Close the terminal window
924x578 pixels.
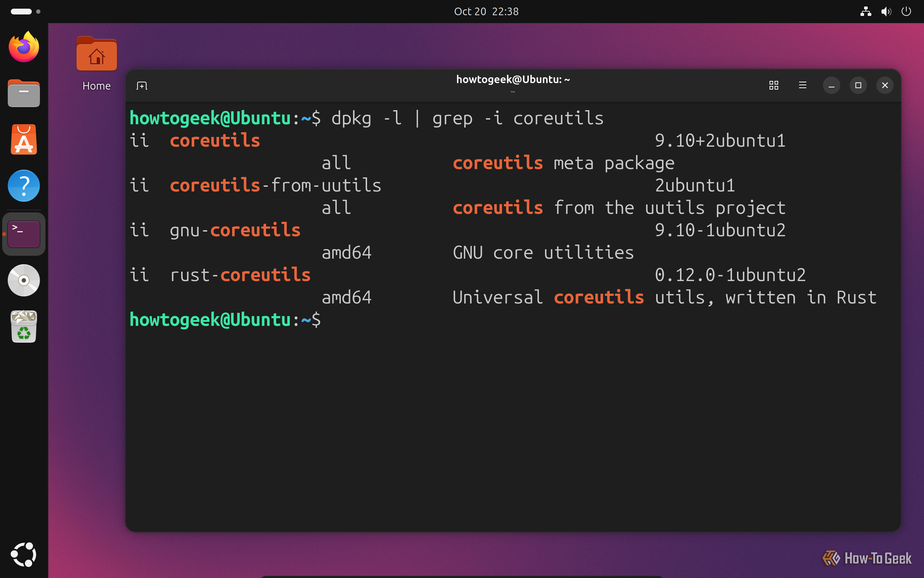(885, 85)
